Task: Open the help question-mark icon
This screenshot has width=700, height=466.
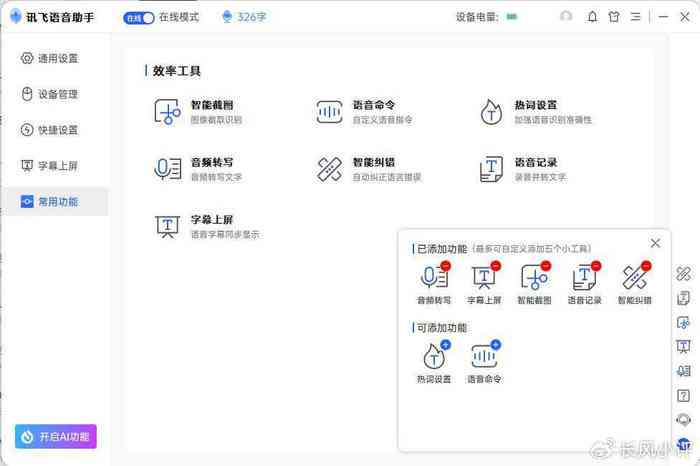Action: (x=683, y=395)
